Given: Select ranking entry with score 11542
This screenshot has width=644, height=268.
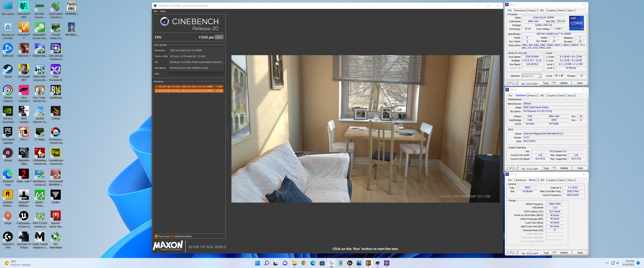Looking at the screenshot, I should click(x=189, y=87).
